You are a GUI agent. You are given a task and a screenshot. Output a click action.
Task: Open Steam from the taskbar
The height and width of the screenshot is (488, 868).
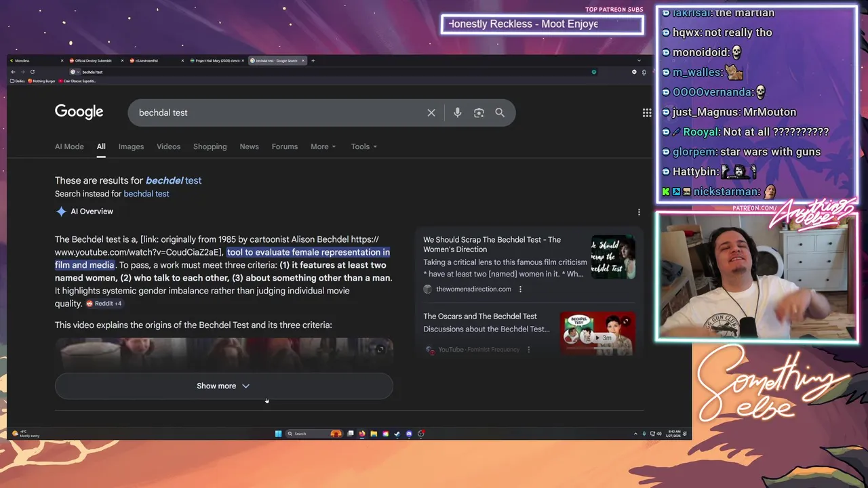[x=397, y=434]
